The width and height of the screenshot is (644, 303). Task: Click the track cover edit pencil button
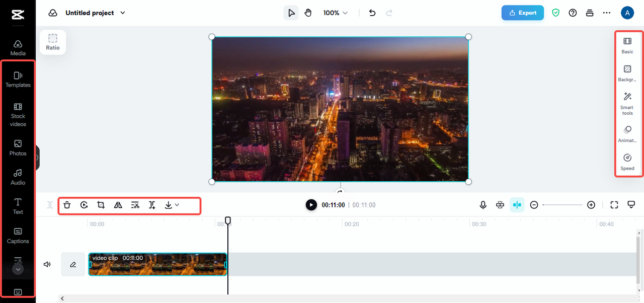73,264
